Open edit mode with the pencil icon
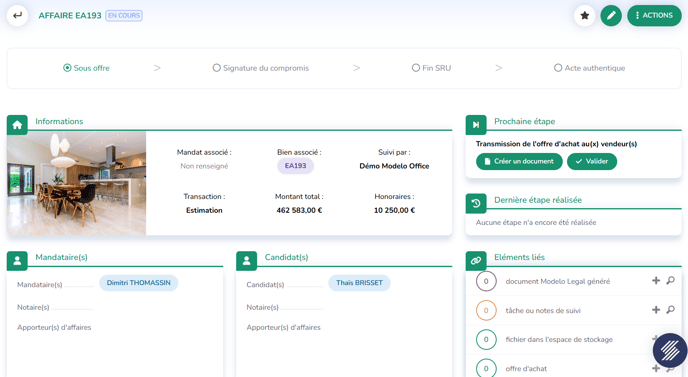 611,15
